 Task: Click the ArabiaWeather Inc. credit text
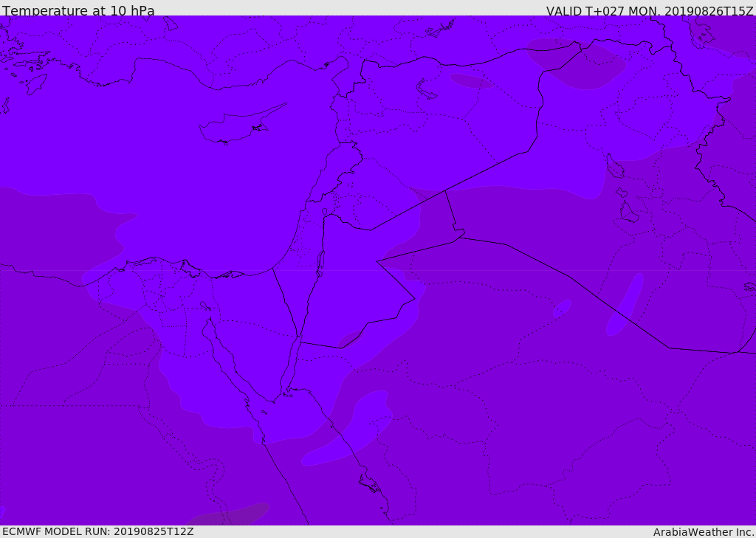pyautogui.click(x=704, y=532)
